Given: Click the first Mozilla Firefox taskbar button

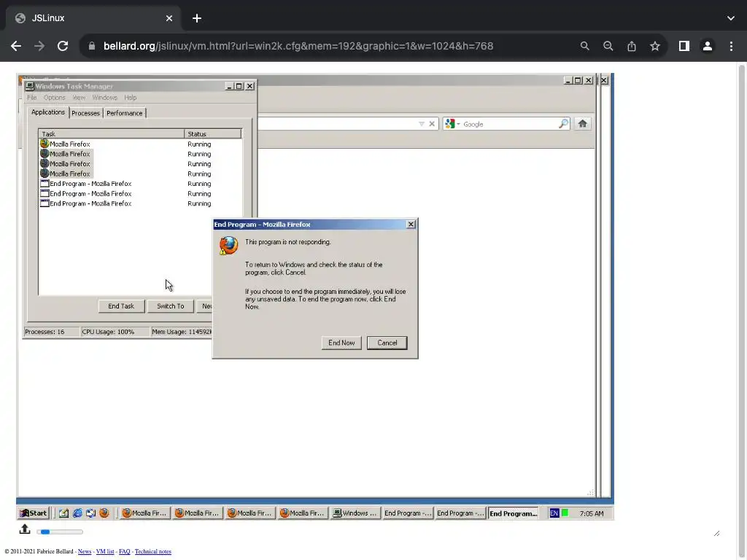Looking at the screenshot, I should point(144,513).
